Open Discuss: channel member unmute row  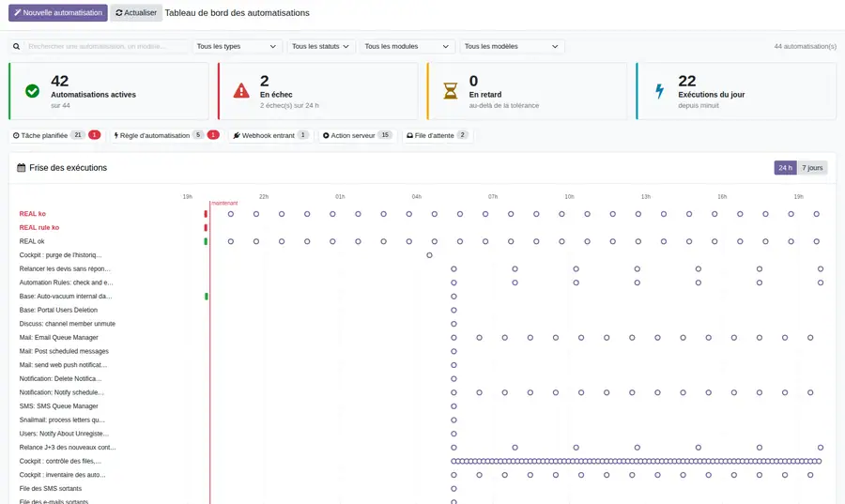tap(68, 324)
